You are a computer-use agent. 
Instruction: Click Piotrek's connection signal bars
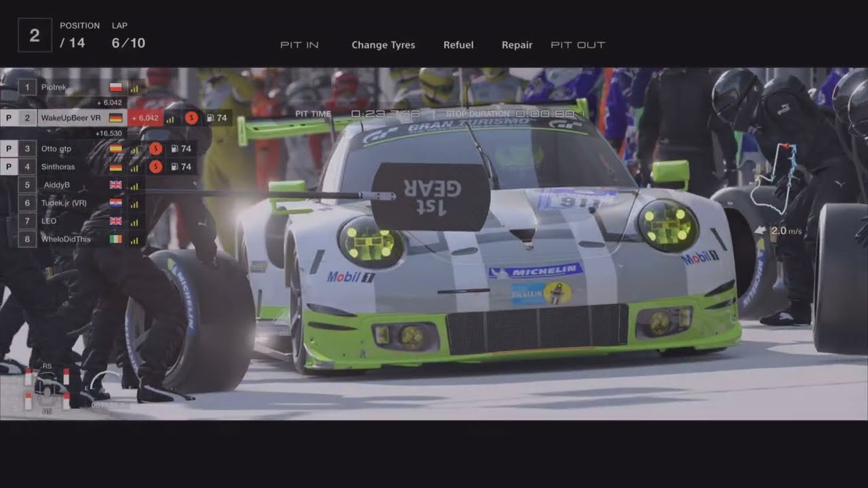point(134,88)
